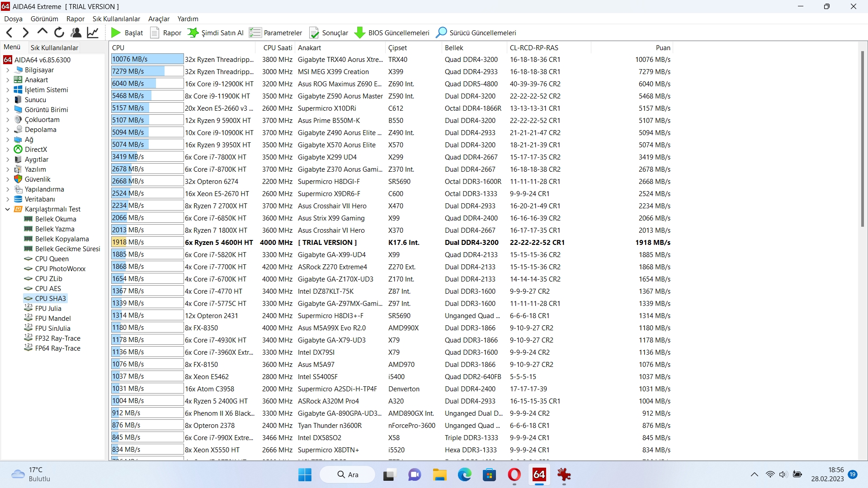The height and width of the screenshot is (488, 868).
Task: Select Aygıtlar in the tree
Action: click(x=31, y=160)
